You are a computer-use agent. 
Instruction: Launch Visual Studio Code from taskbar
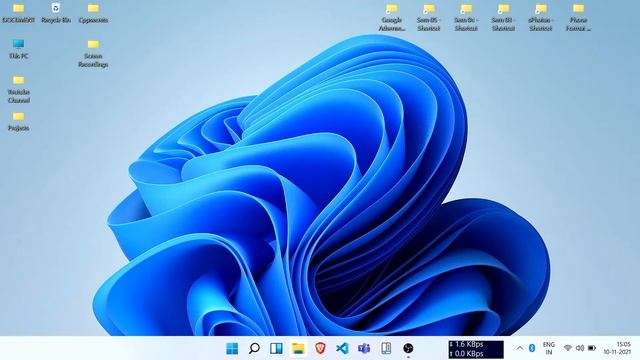pos(342,348)
